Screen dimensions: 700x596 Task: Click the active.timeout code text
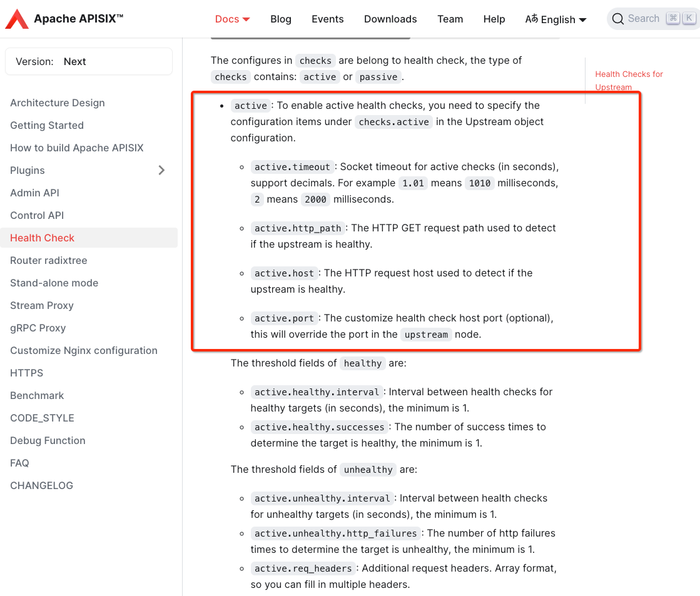click(x=292, y=167)
